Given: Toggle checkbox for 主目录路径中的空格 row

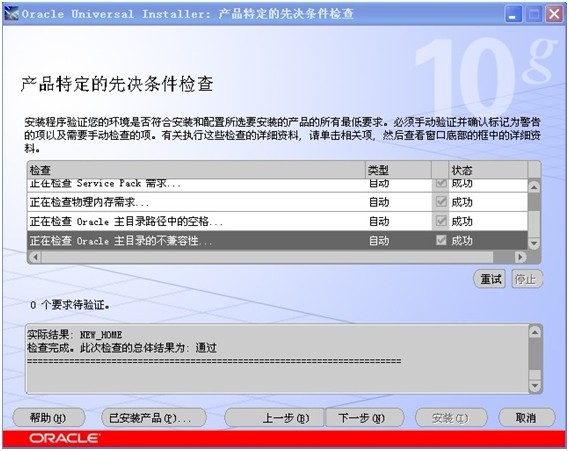Looking at the screenshot, I should tap(441, 221).
